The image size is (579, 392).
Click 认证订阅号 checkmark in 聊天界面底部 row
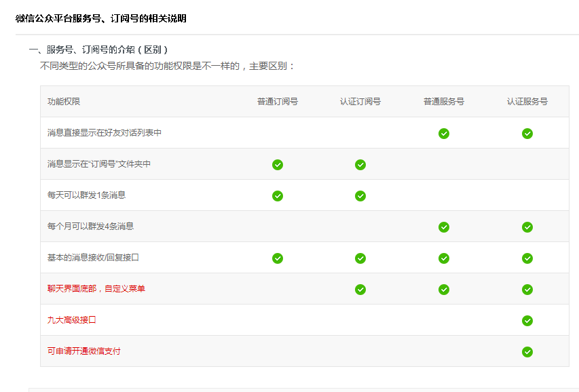coord(360,290)
